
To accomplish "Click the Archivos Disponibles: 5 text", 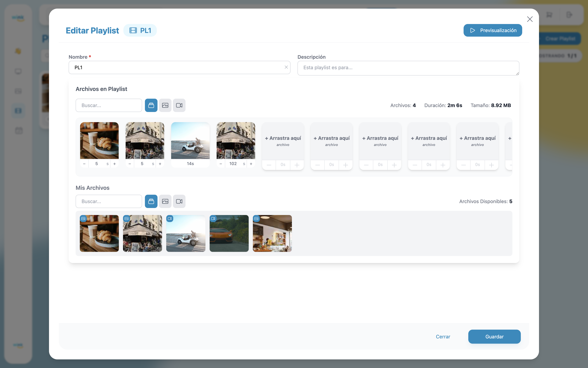I will [x=485, y=201].
